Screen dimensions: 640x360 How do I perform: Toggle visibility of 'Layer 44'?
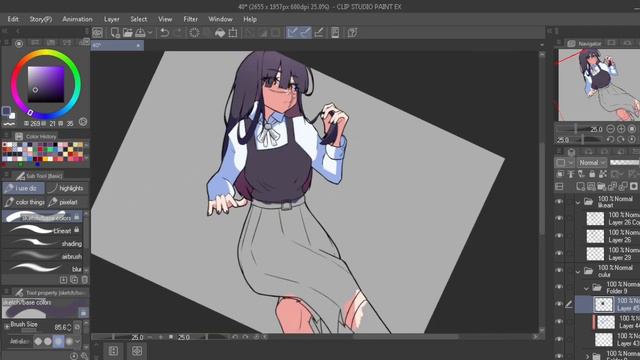pyautogui.click(x=559, y=322)
